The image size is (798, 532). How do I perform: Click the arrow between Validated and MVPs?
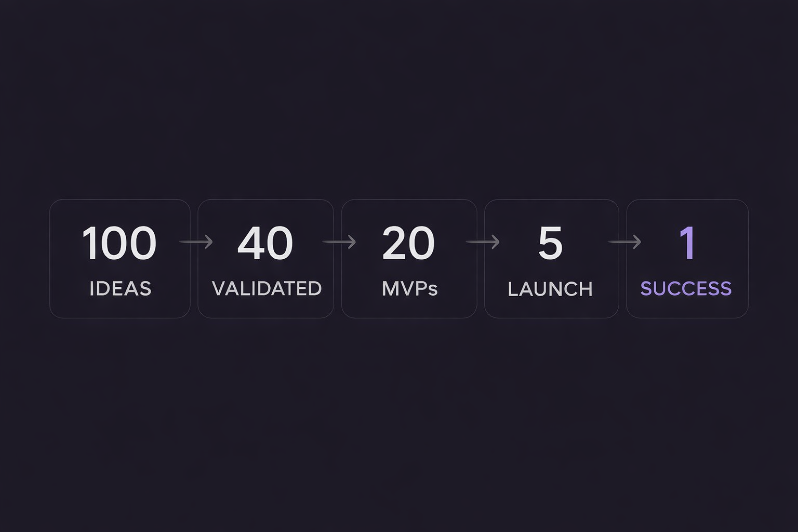click(339, 242)
